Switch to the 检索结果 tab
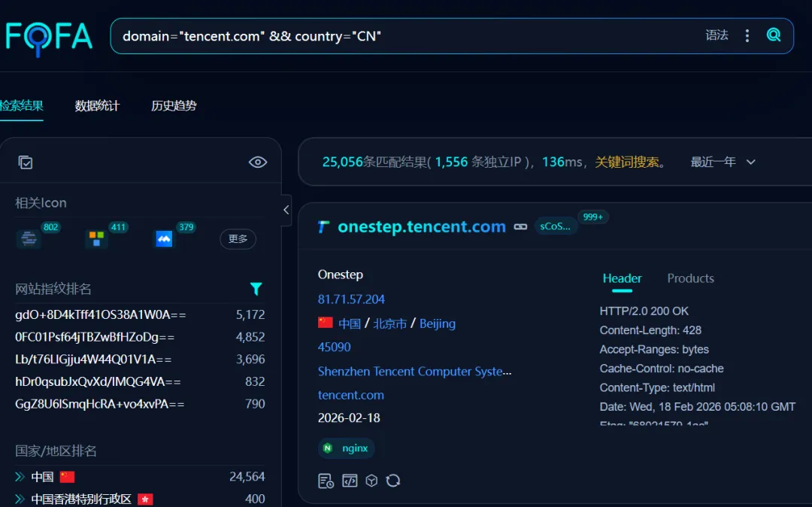The image size is (812, 507). pos(21,106)
